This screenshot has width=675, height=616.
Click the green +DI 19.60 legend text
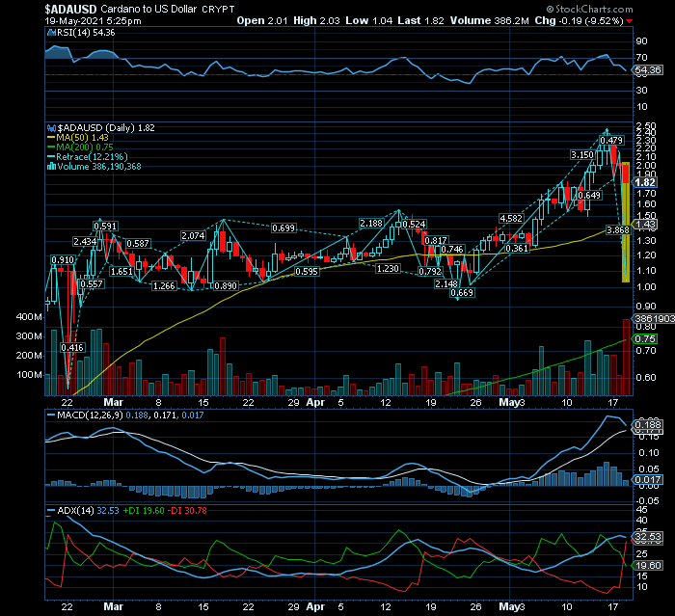tap(144, 511)
